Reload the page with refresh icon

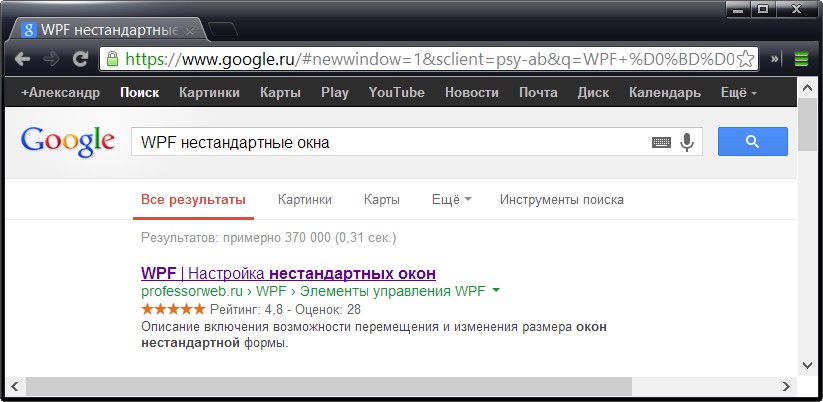click(80, 59)
